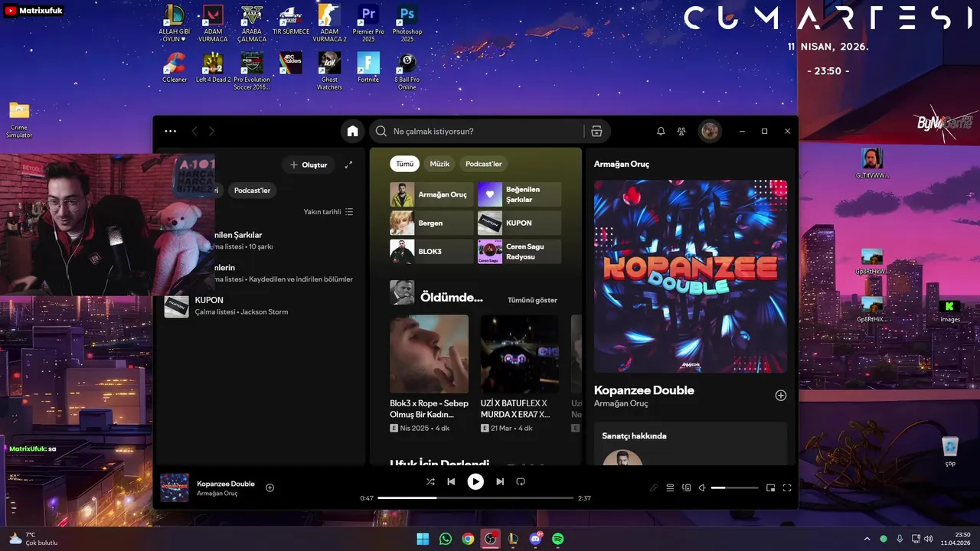This screenshot has width=980, height=551.
Task: Show hidden tray icons chevron
Action: [867, 539]
